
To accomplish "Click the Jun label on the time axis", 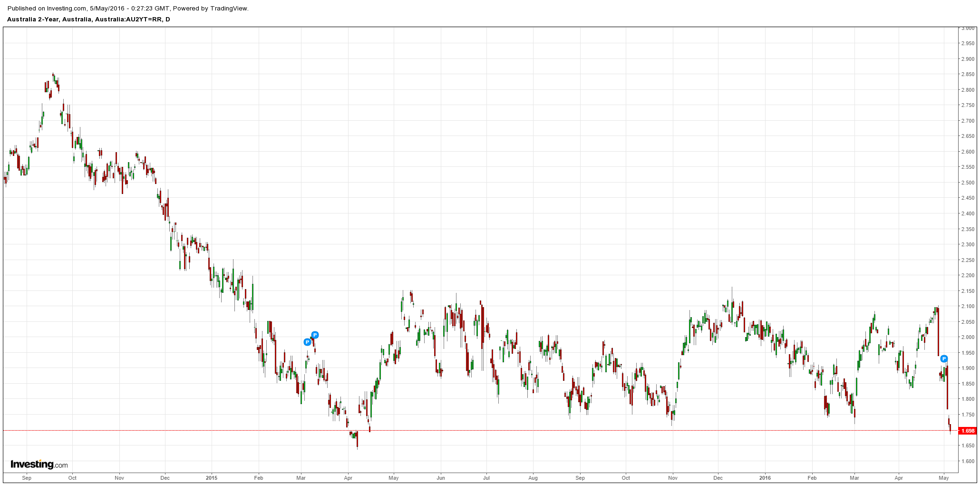I will click(441, 478).
